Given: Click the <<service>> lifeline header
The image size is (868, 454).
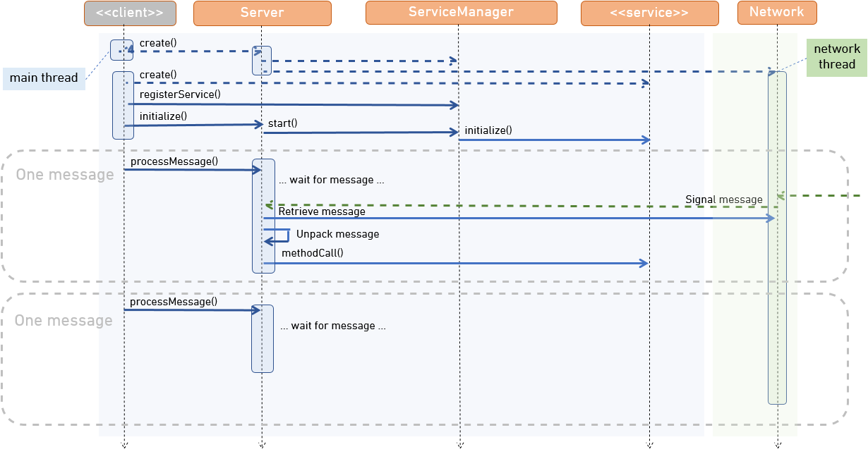Looking at the screenshot, I should [649, 12].
